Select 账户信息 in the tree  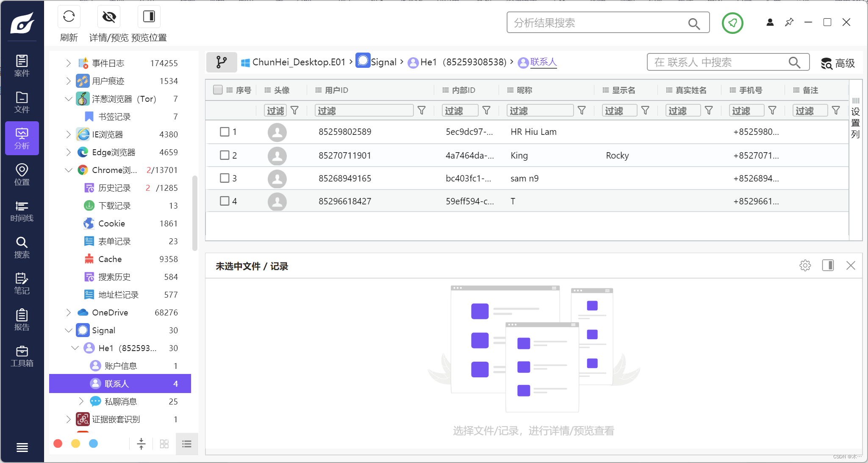click(x=121, y=366)
